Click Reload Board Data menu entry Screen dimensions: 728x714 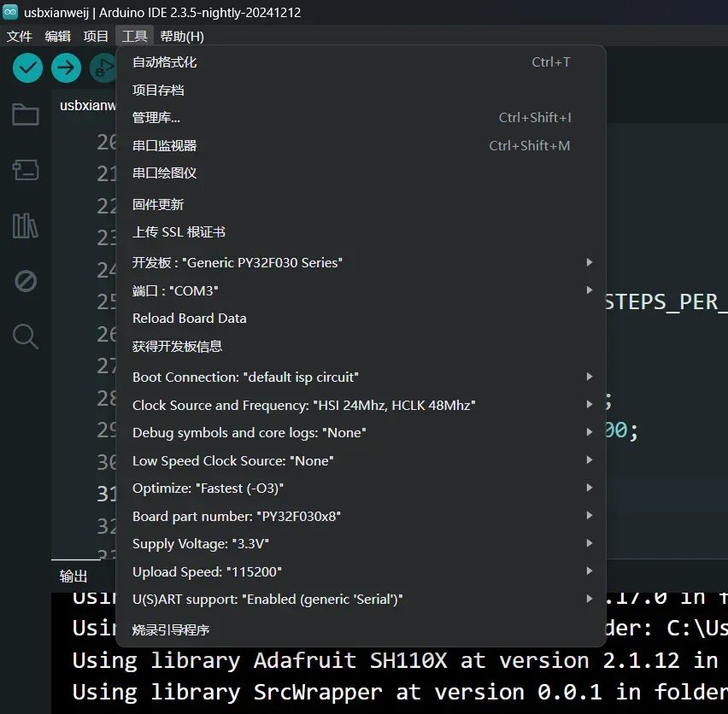(x=361, y=319)
